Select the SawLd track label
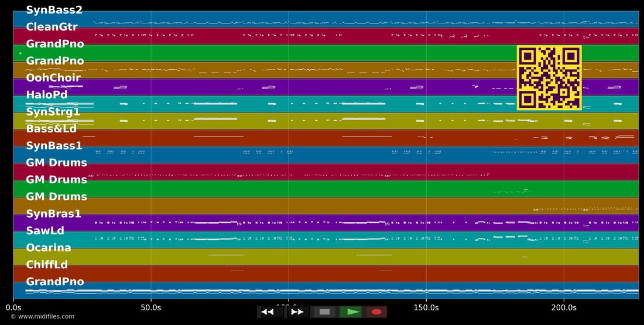The width and height of the screenshot is (644, 325). (45, 231)
